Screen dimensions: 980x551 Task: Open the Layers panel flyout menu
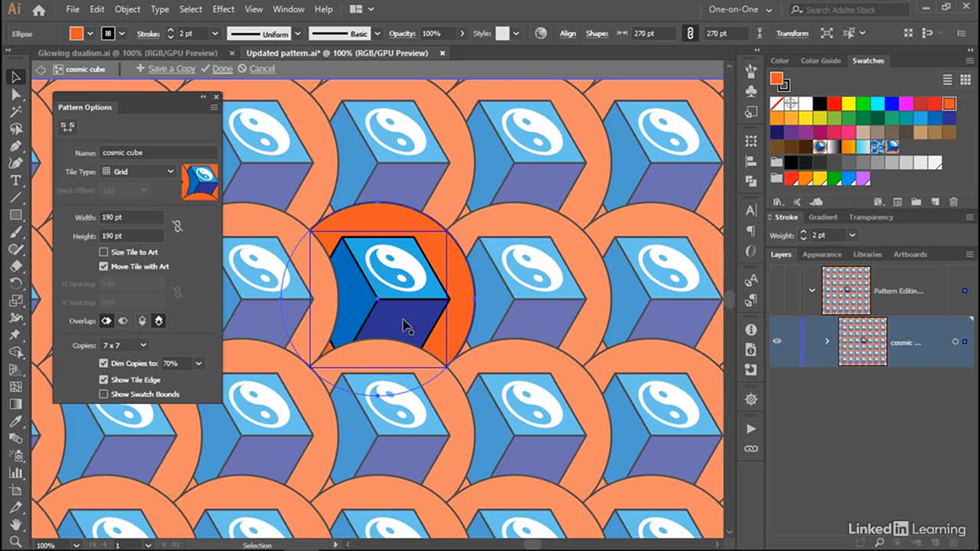click(970, 254)
